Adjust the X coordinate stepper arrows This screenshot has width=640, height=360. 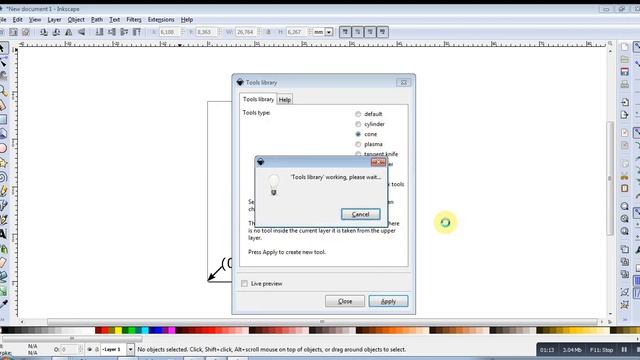point(182,32)
